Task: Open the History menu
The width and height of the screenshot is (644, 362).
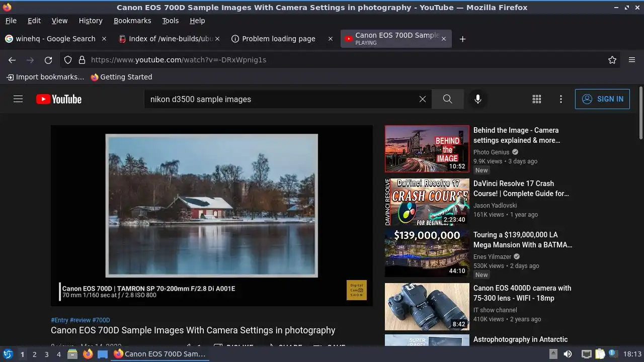Action: [91, 21]
